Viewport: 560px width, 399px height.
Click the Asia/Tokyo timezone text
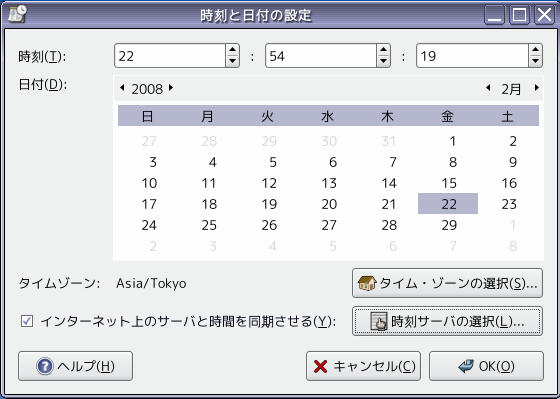tap(151, 283)
